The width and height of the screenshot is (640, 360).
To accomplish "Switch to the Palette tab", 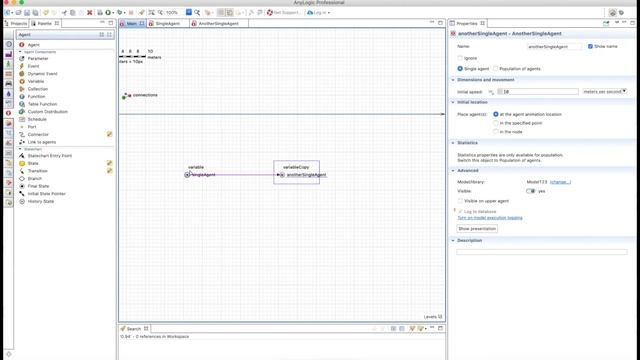I will pos(44,23).
